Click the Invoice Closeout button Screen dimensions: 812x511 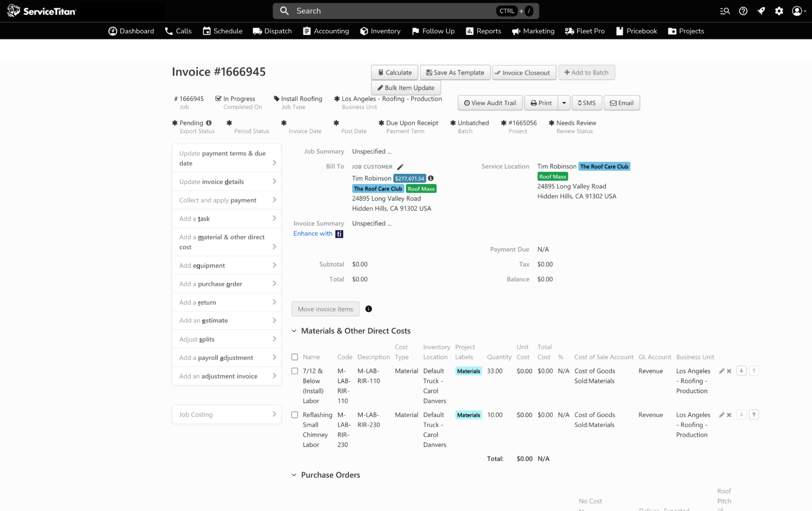(x=524, y=72)
